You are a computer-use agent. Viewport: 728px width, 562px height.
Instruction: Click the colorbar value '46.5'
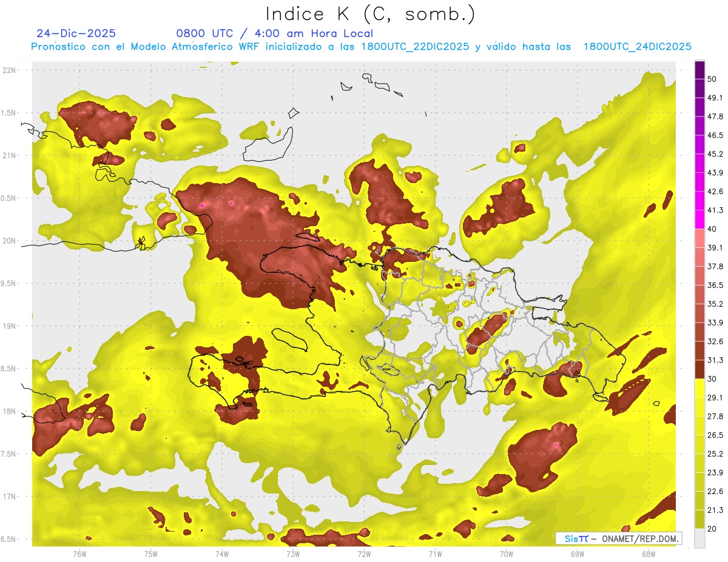715,135
